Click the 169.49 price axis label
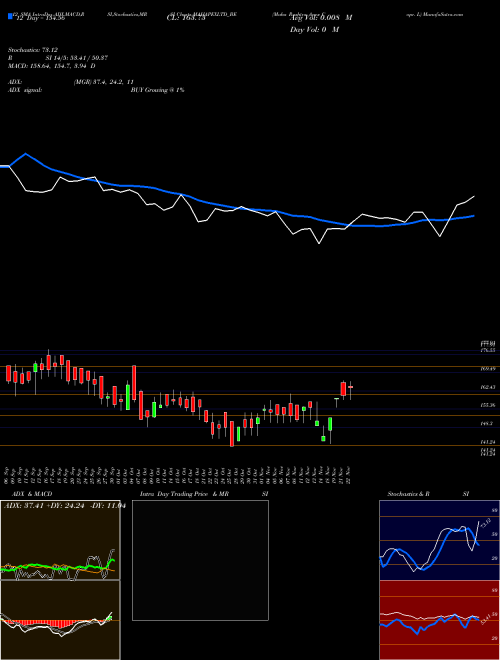500x660 pixels. click(x=488, y=369)
